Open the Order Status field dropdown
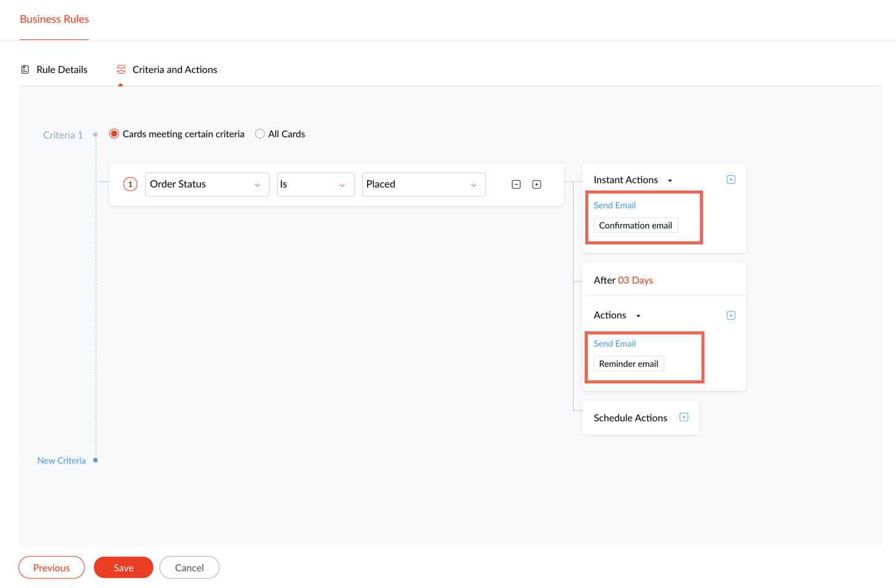This screenshot has width=896, height=588. 207,184
